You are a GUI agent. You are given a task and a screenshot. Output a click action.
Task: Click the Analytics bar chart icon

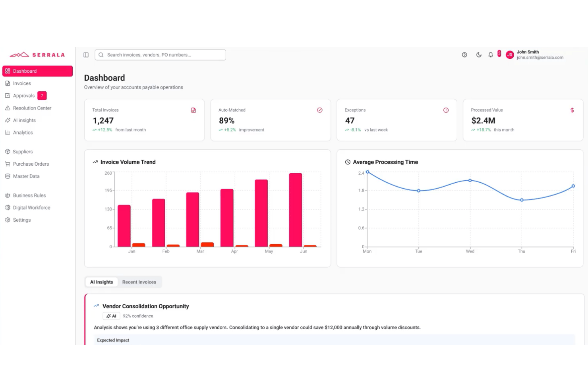tap(8, 133)
